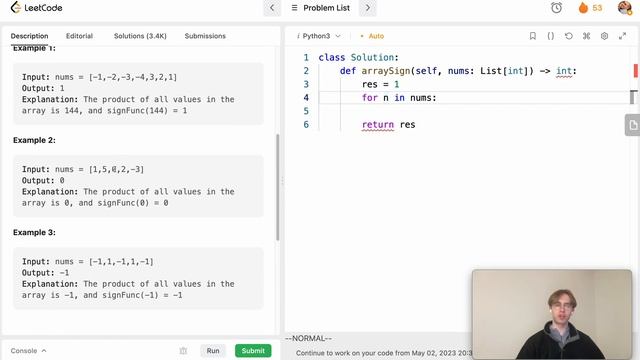Click the --NORMAL-- vim mode status
Screen dimensions: 640x360
coord(308,338)
